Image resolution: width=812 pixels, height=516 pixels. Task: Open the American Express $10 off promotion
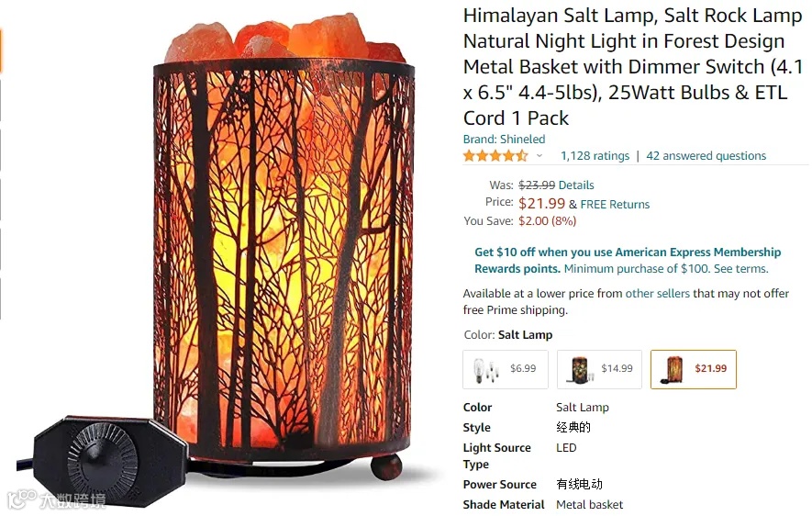click(628, 261)
